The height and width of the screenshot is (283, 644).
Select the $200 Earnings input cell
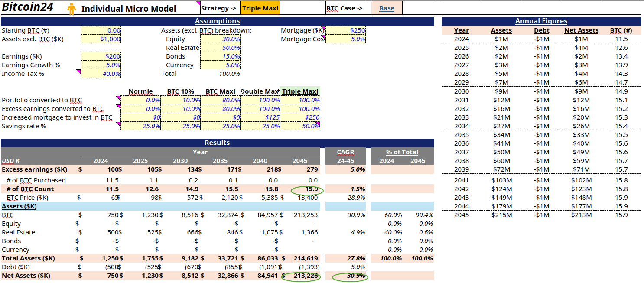[101, 56]
